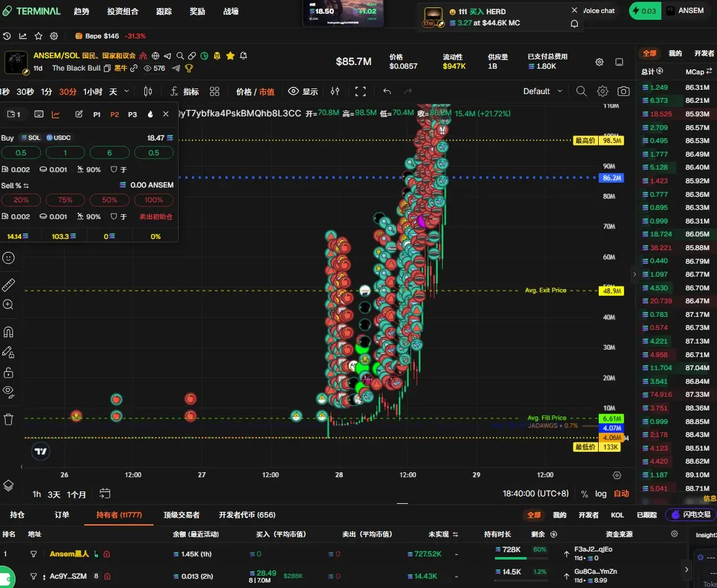717x588 pixels.
Task: Set chart range to 3天
Action: (54, 495)
